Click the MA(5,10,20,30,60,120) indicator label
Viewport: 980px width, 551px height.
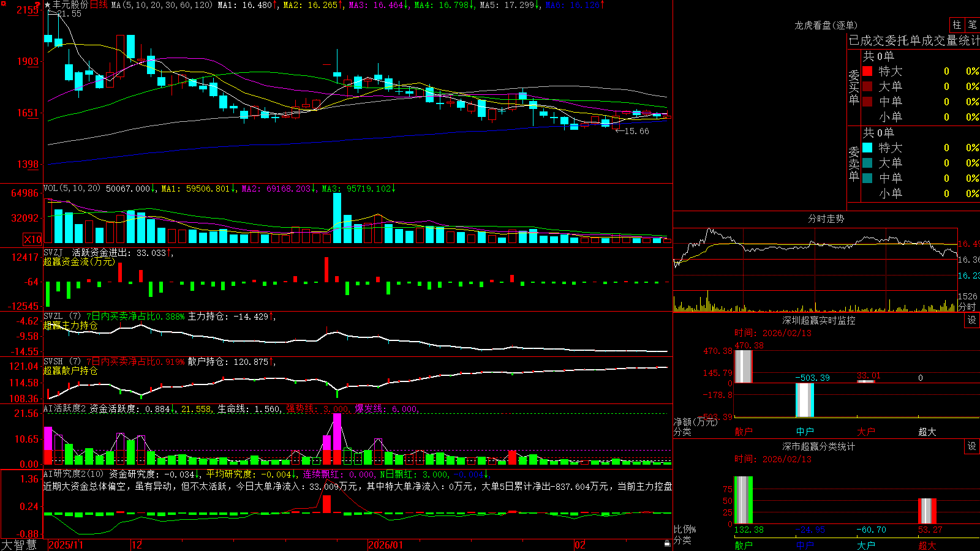coord(162,5)
